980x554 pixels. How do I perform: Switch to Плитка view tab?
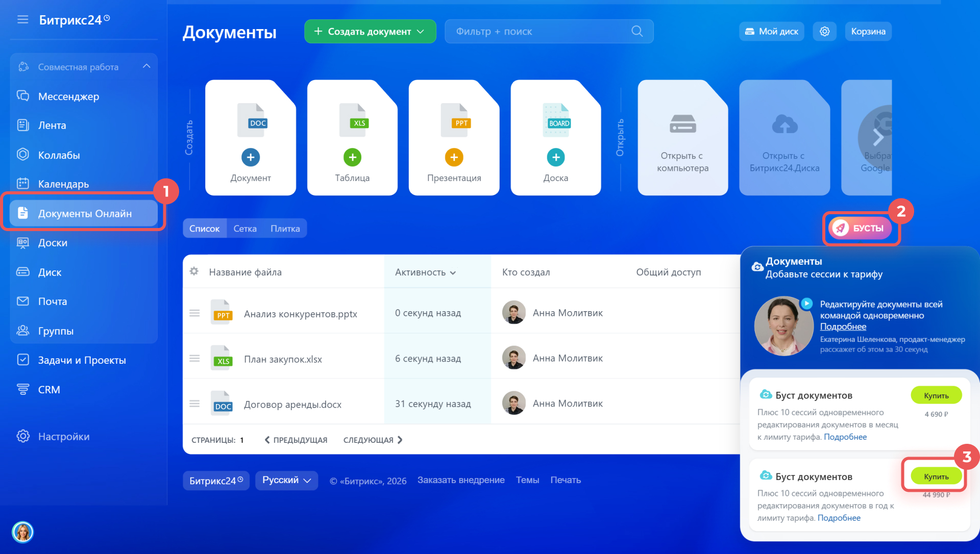[285, 229]
